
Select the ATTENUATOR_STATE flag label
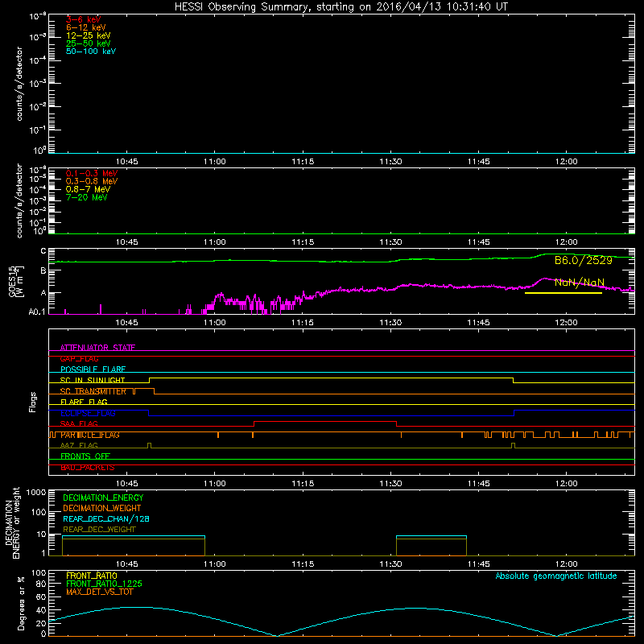(x=97, y=348)
